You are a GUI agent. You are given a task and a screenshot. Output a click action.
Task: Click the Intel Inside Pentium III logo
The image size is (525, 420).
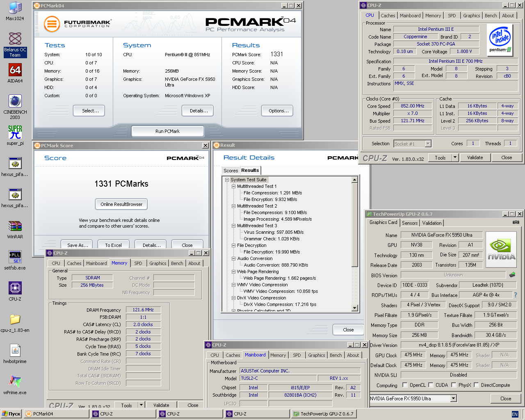coord(500,40)
